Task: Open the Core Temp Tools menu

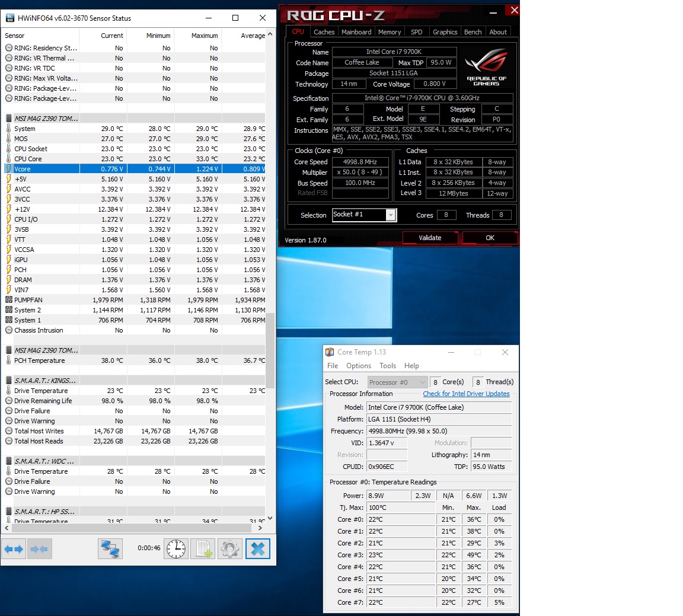Action: pos(388,365)
